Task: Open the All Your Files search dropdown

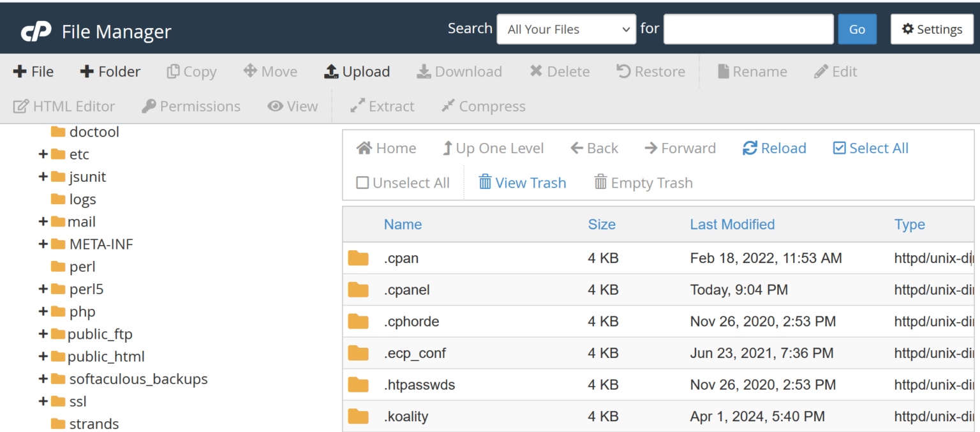Action: [x=566, y=29]
